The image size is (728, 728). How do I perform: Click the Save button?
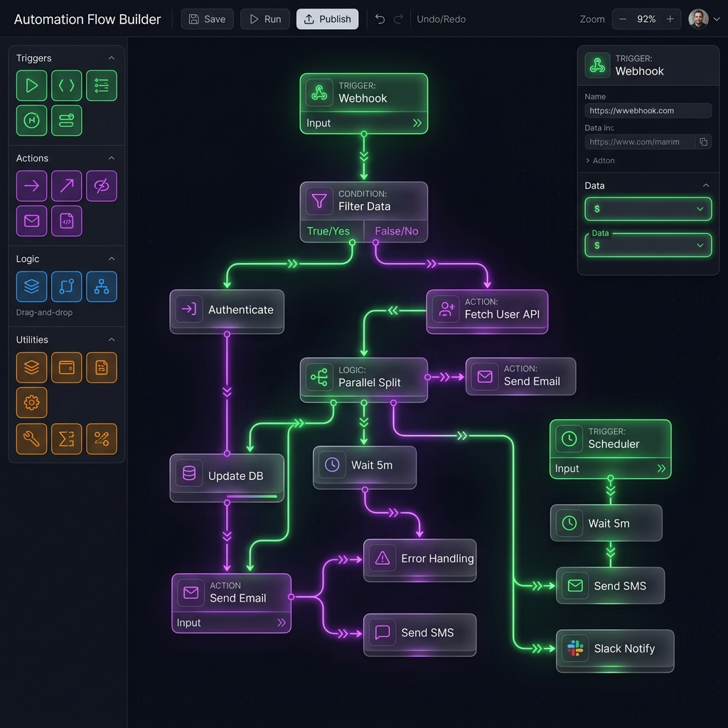pyautogui.click(x=207, y=19)
